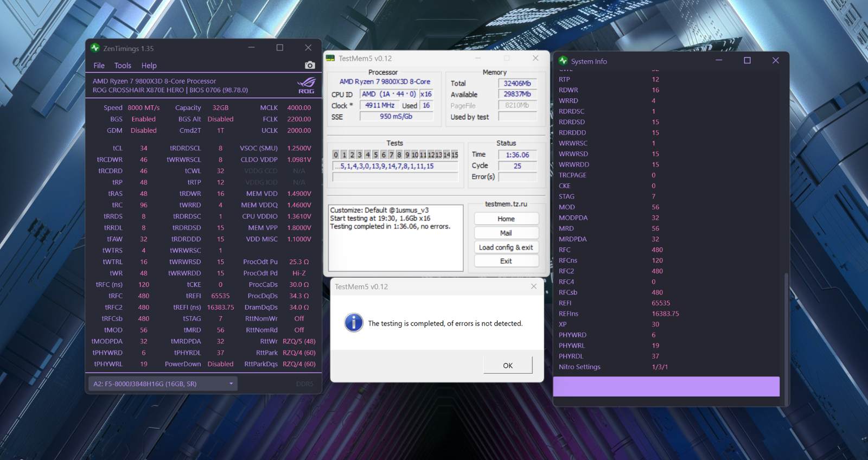Screen dimensions: 868x460
Task: Close the TestMem5 completion dialog with X
Action: pos(534,286)
